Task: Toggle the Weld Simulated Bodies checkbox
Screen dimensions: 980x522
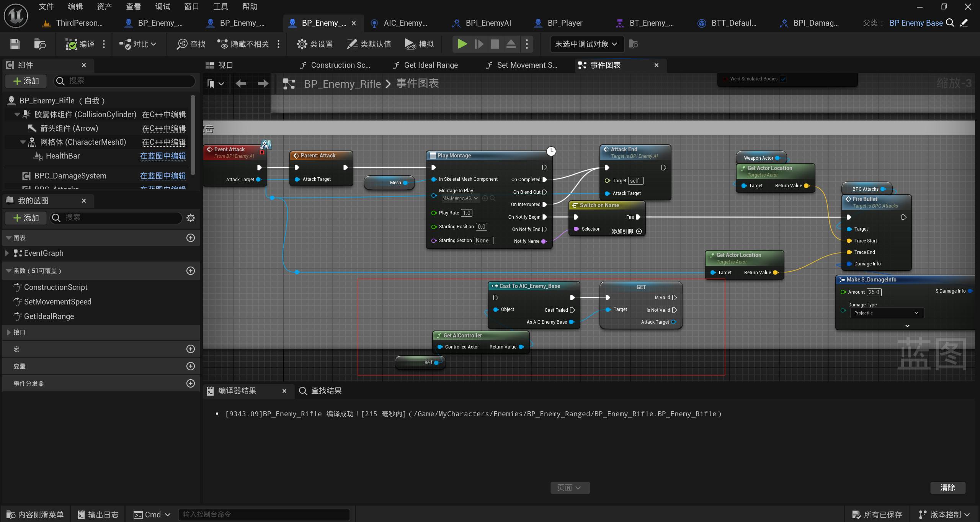Action: coord(783,79)
